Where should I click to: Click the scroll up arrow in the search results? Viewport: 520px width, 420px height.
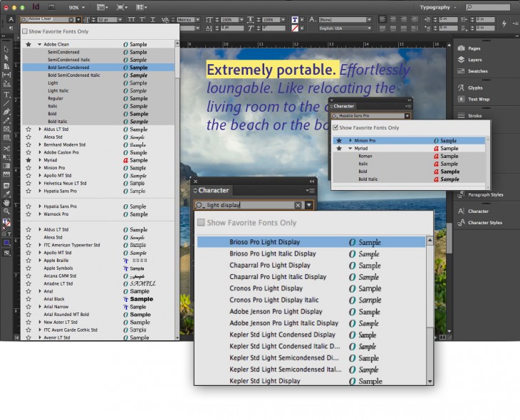[430, 241]
